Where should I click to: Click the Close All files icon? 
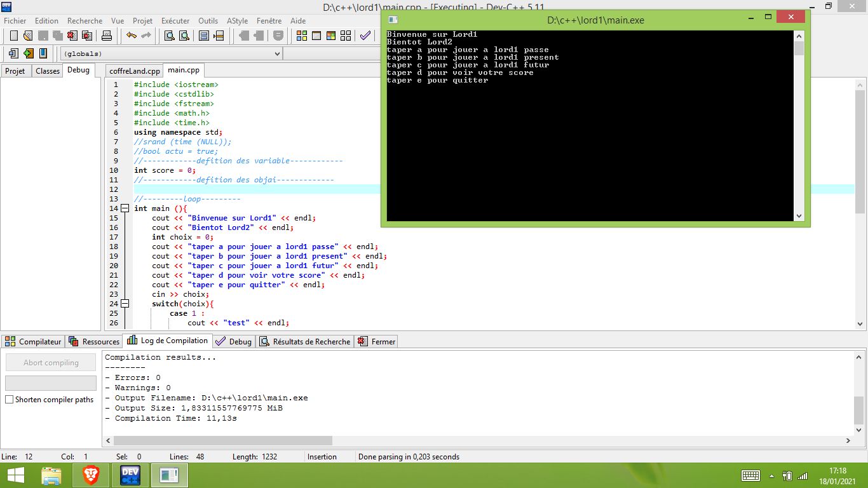pyautogui.click(x=87, y=36)
